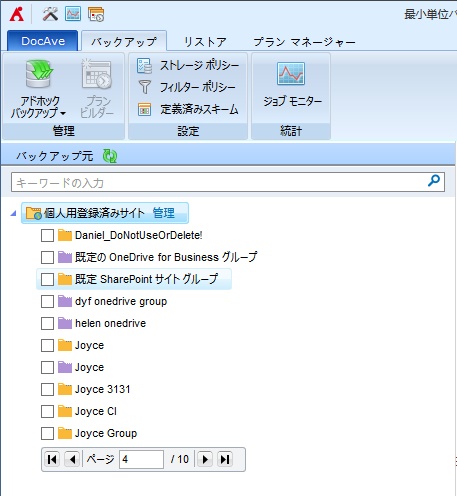Collapse the 個人用登録済みサイト tree node
Image resolution: width=457 pixels, height=496 pixels.
pyautogui.click(x=13, y=213)
